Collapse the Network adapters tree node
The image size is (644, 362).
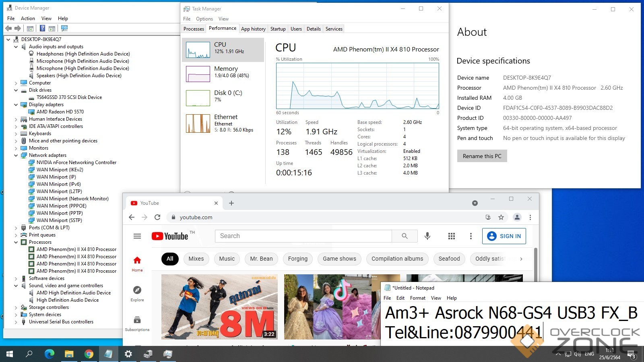pos(16,155)
